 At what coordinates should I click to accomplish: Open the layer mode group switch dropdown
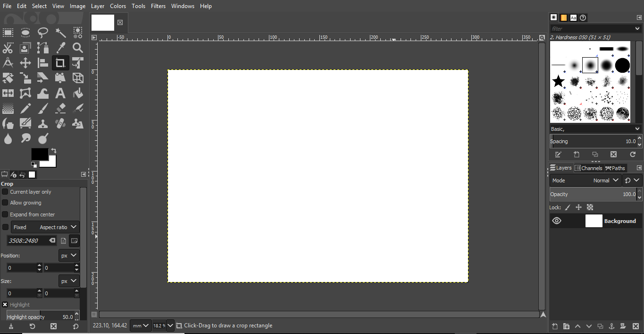[x=633, y=180]
